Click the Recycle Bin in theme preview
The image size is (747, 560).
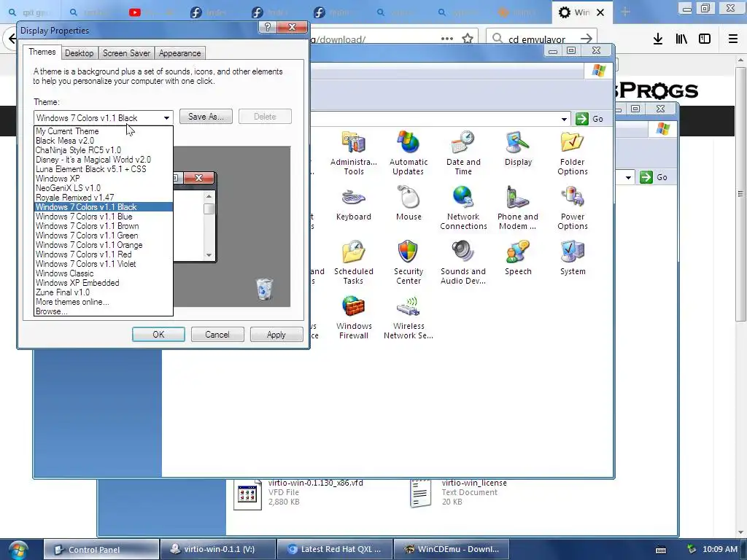click(x=264, y=289)
